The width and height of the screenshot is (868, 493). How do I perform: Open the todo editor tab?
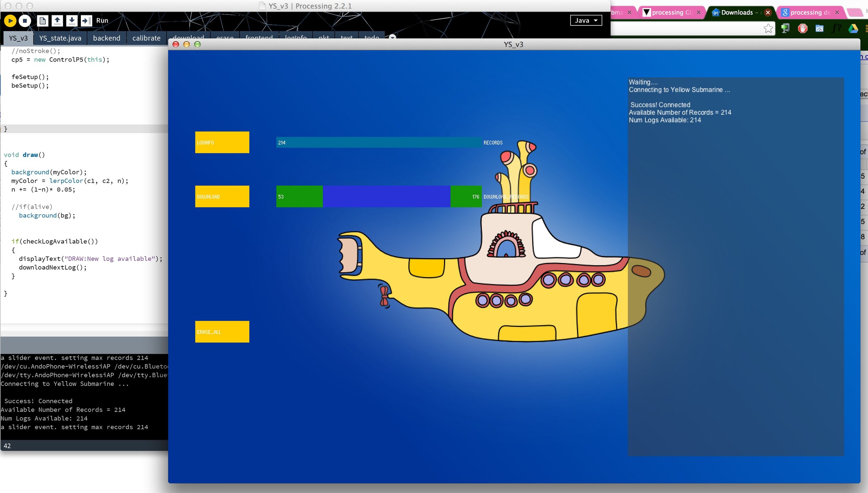pyautogui.click(x=372, y=36)
